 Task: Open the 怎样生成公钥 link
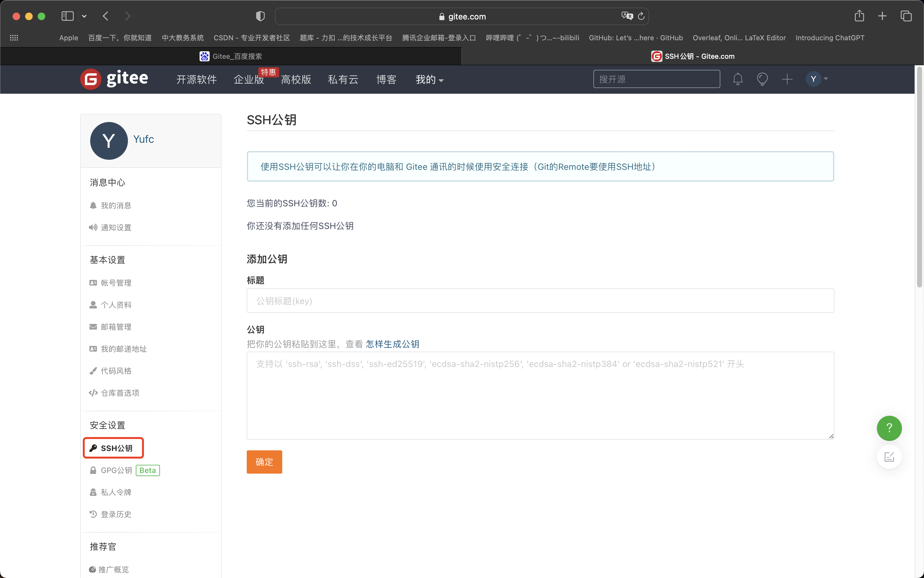(x=392, y=344)
